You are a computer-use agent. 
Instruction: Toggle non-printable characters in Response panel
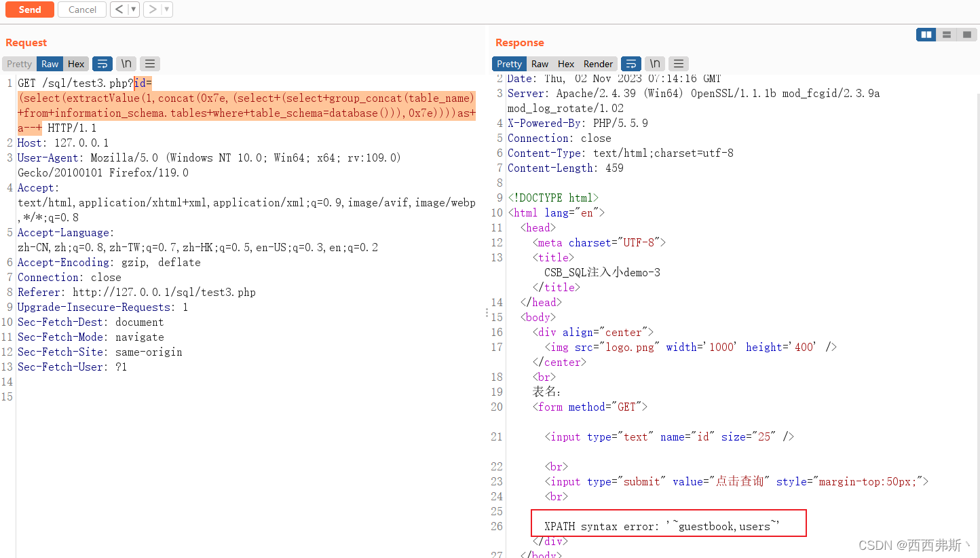click(655, 64)
